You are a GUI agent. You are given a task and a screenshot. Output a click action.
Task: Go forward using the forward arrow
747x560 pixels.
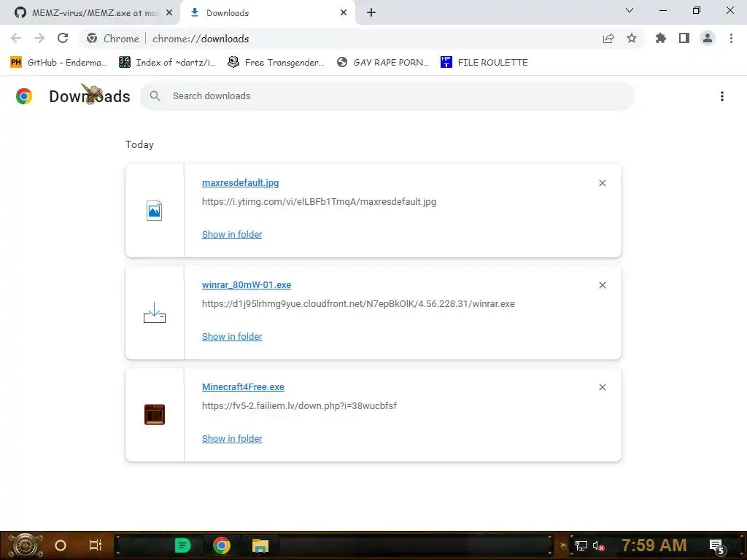(x=39, y=38)
